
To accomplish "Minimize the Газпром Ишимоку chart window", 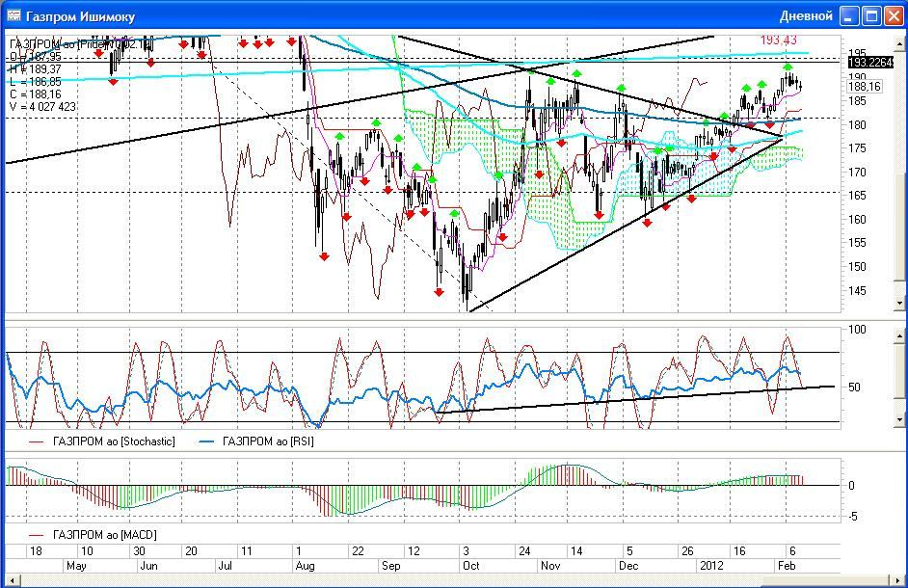I will pyautogui.click(x=849, y=16).
